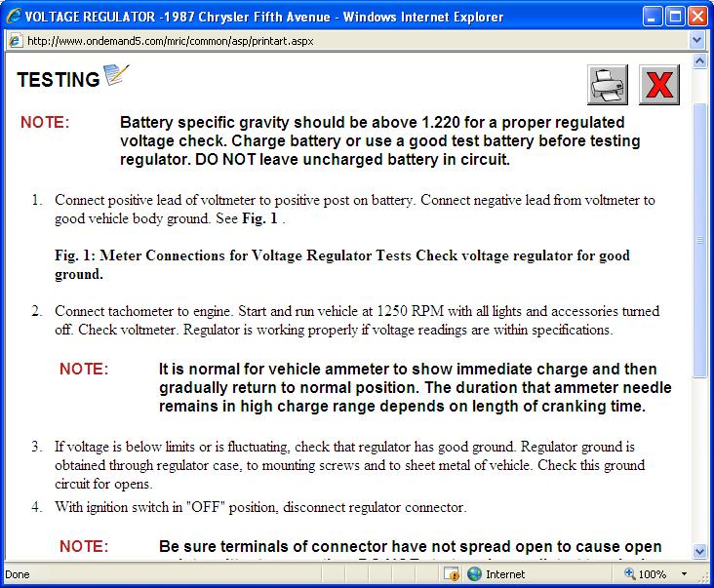Click the Internet zone label in status bar
Image resolution: width=714 pixels, height=588 pixels.
[x=505, y=574]
